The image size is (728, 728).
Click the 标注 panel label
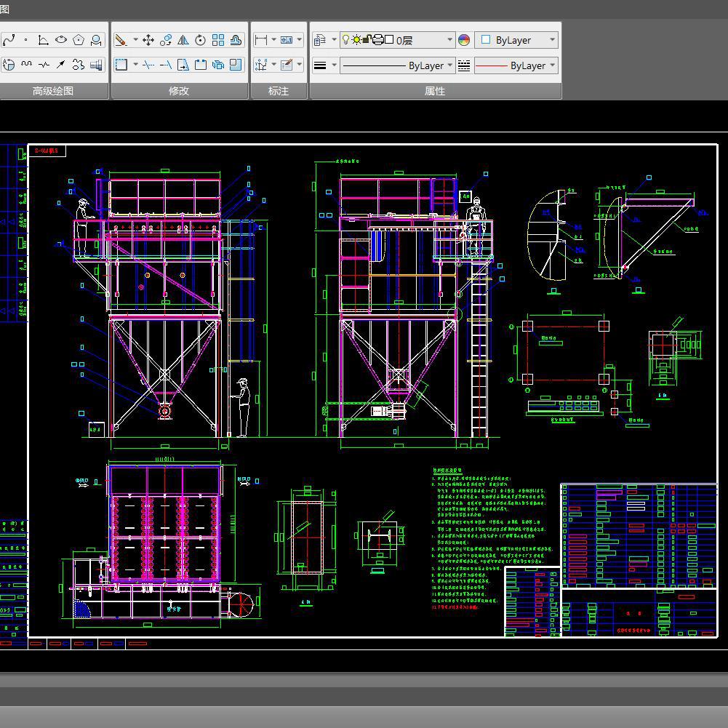279,91
